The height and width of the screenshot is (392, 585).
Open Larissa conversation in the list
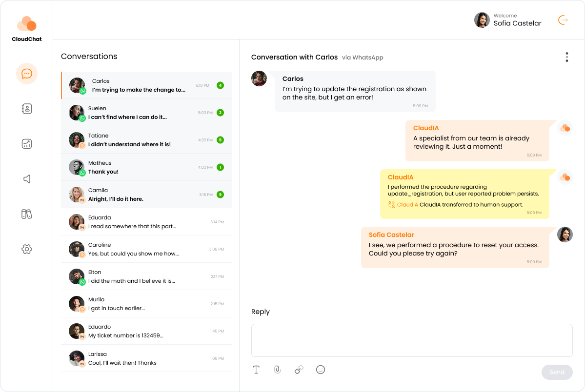147,358
